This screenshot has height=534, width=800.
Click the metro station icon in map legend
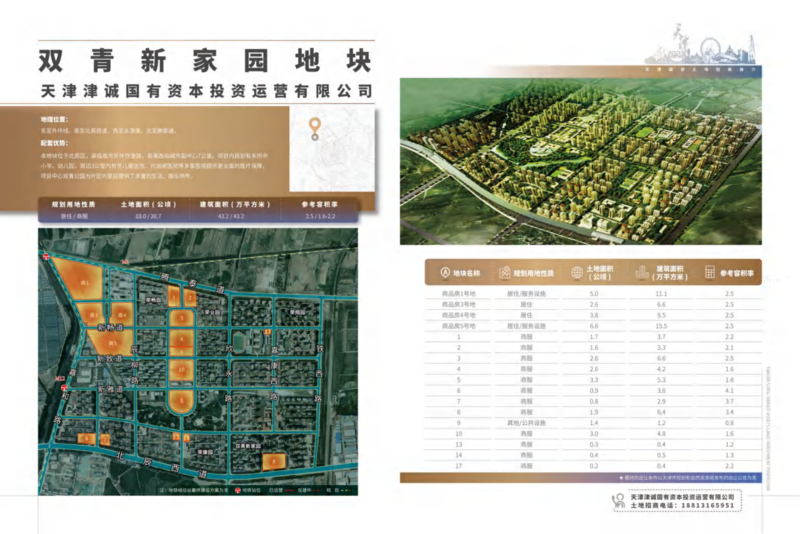(x=237, y=490)
